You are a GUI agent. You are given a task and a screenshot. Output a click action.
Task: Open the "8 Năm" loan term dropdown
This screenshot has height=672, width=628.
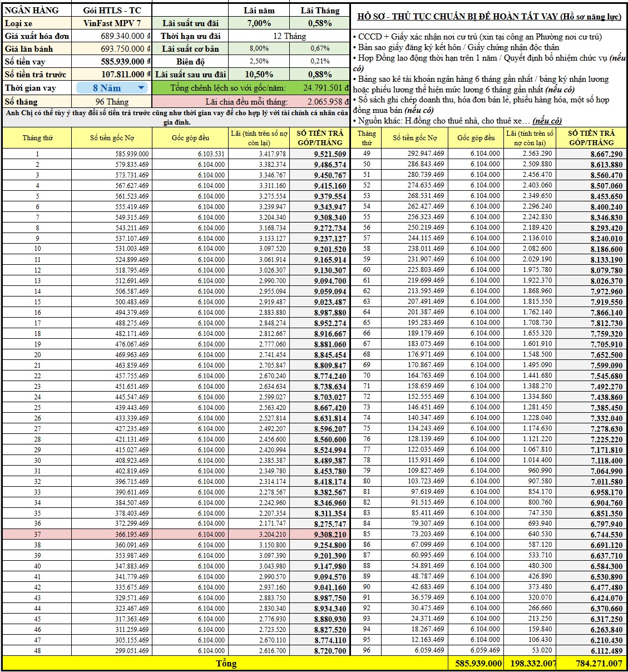point(141,88)
